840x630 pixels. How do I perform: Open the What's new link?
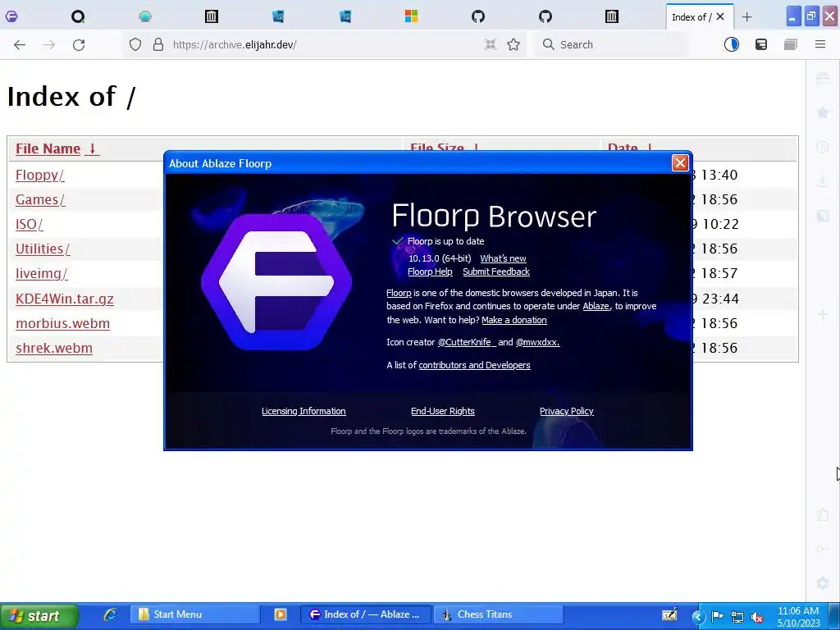[503, 258]
